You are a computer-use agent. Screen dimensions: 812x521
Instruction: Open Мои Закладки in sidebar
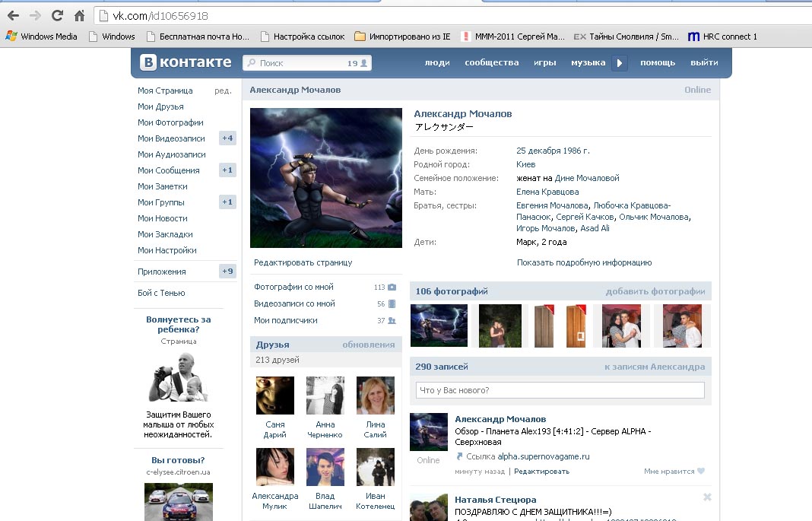165,234
